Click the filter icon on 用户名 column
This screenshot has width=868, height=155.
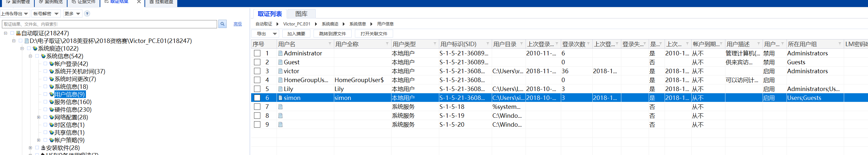tap(330, 44)
